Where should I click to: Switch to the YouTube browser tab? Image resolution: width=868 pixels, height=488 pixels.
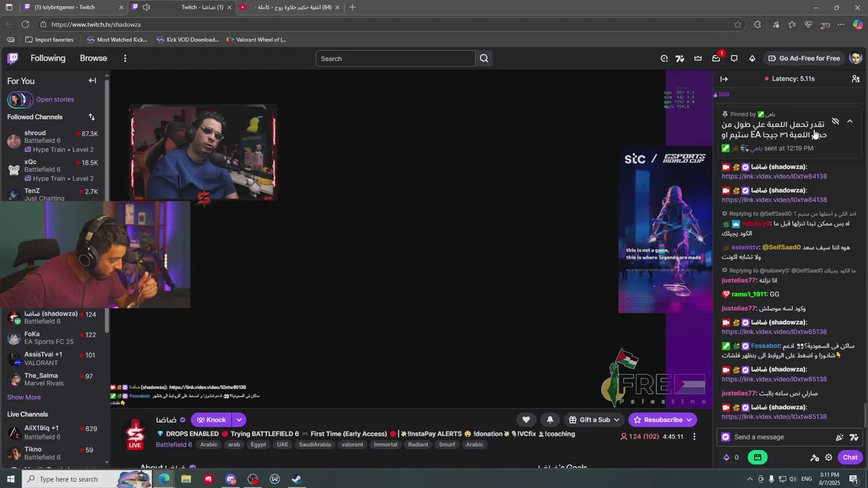[290, 7]
